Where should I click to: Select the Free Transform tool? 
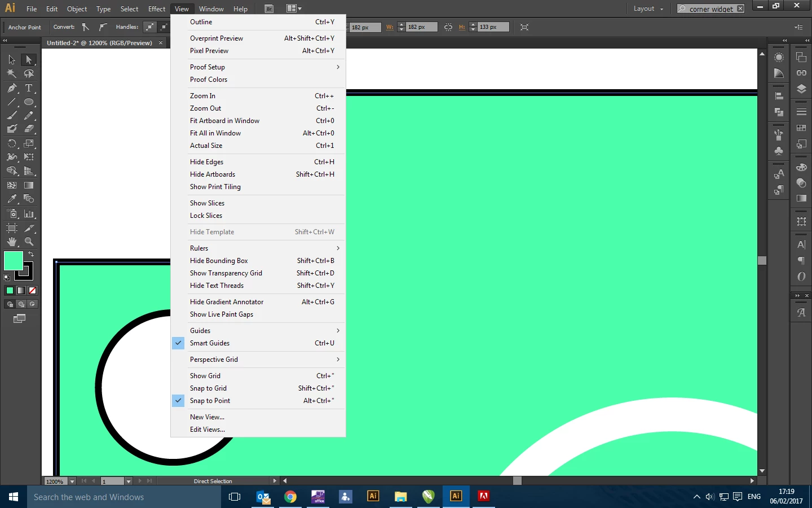coord(29,157)
